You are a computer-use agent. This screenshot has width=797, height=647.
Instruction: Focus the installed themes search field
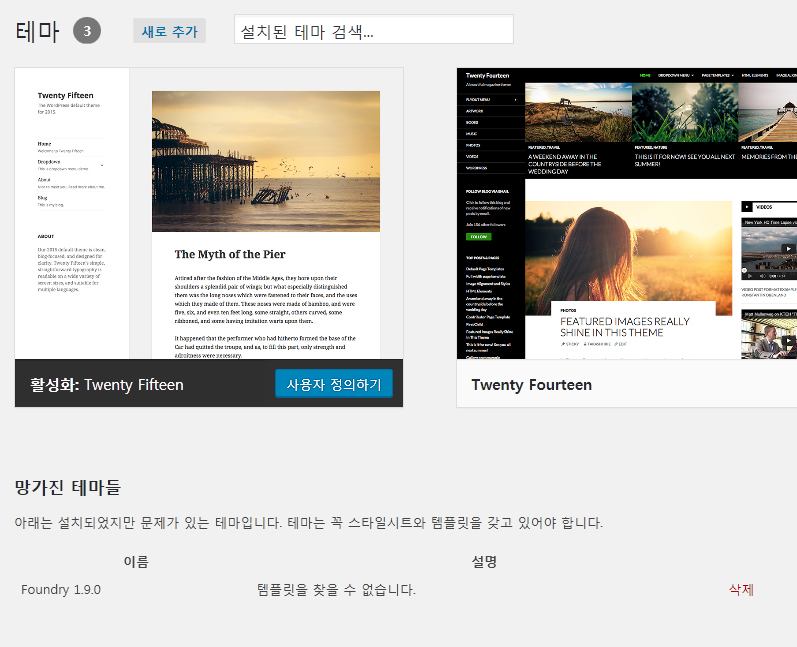(373, 30)
